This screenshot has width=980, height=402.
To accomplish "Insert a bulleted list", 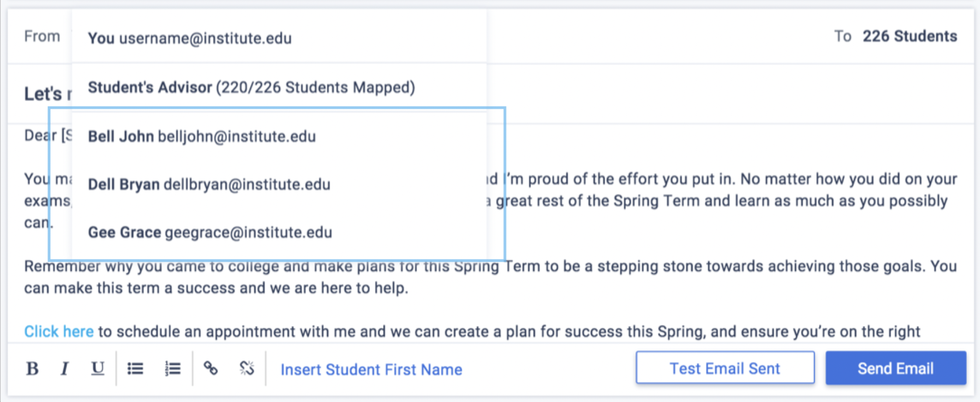I will [135, 369].
